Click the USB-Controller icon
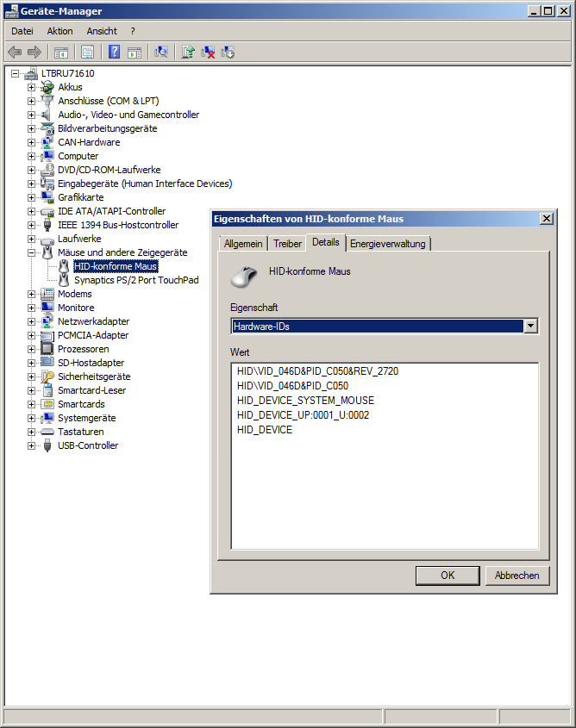 pyautogui.click(x=47, y=445)
